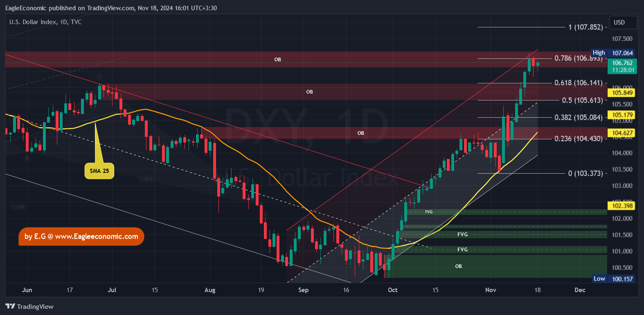This screenshot has width=644, height=315.
Task: Click the Low 100.157 price label
Action: (614, 279)
